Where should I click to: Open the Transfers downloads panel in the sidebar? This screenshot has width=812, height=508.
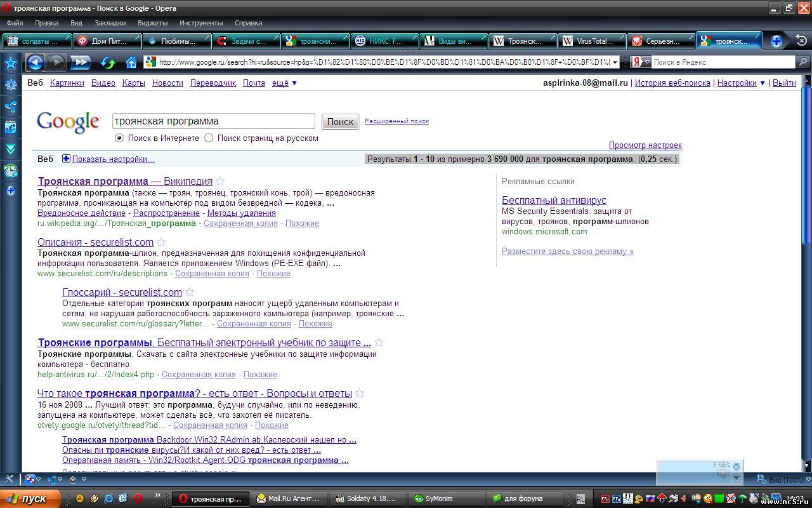[x=11, y=149]
